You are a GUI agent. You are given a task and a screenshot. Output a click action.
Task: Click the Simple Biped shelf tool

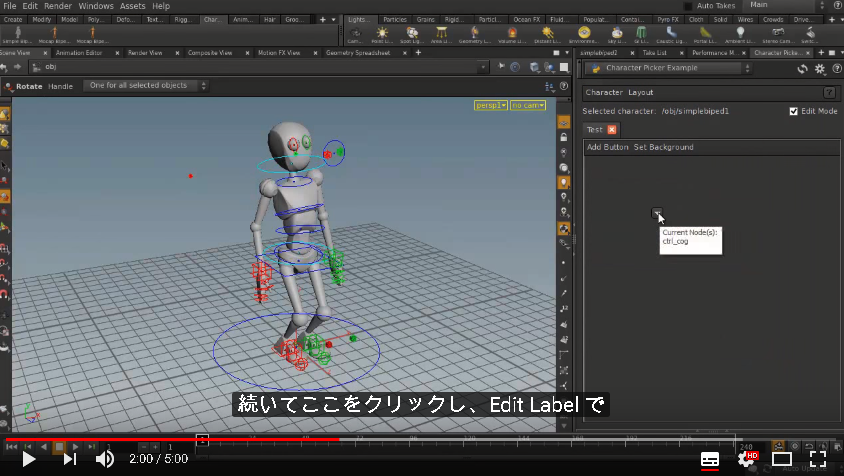pyautogui.click(x=17, y=35)
